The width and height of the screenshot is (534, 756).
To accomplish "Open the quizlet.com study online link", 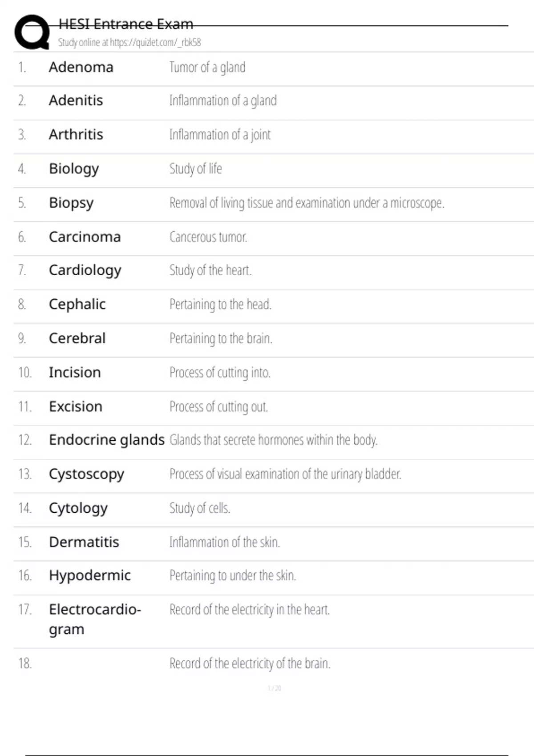I will coord(129,42).
